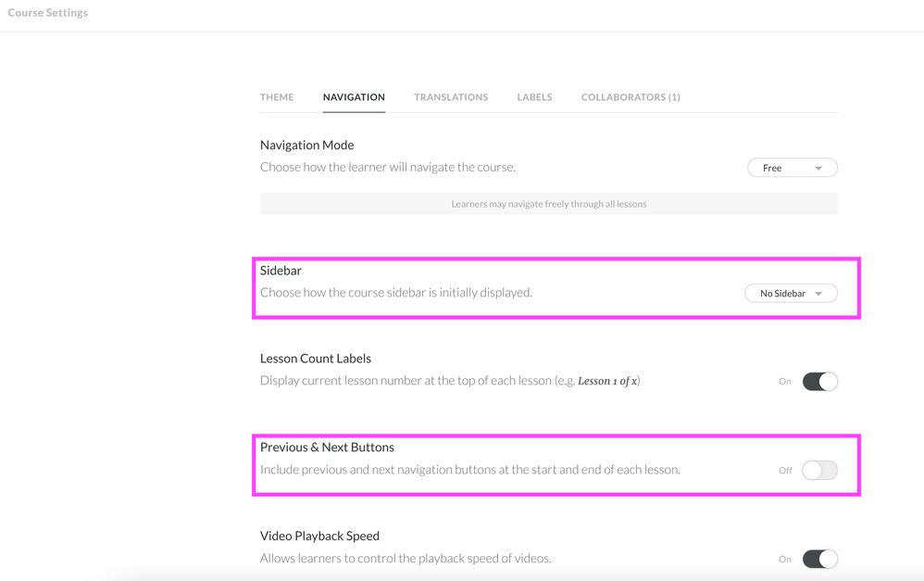Click the Lesson Count Labels heading
This screenshot has width=924, height=581.
point(315,359)
